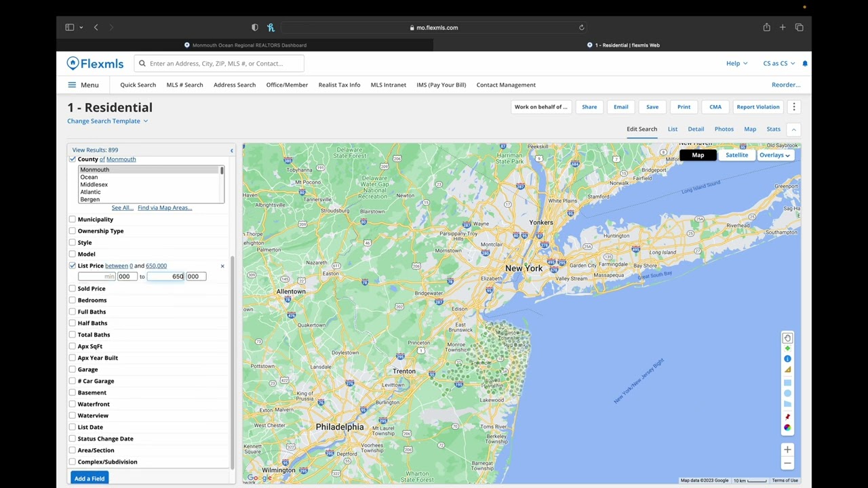
Task: Open the sidebar options chevron in Safari
Action: click(81, 28)
